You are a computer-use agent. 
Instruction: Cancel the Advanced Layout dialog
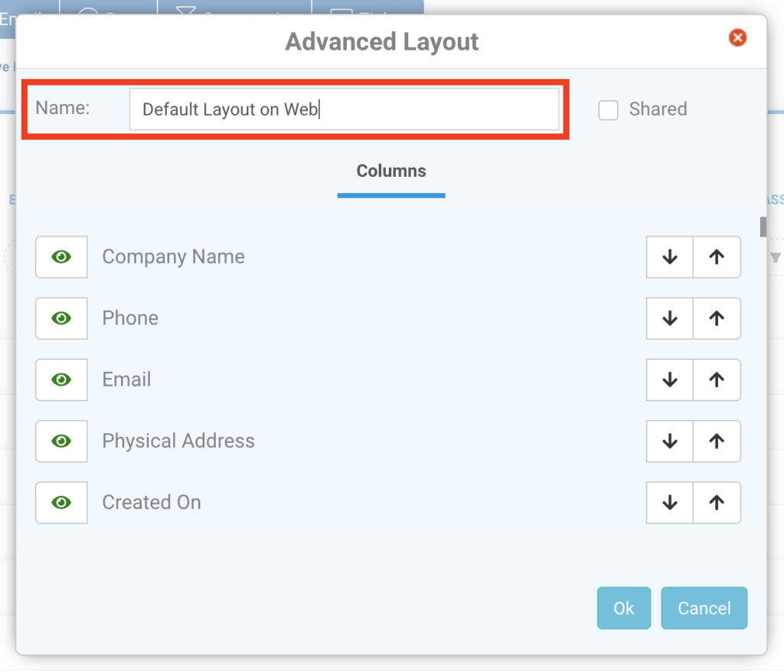[x=704, y=608]
